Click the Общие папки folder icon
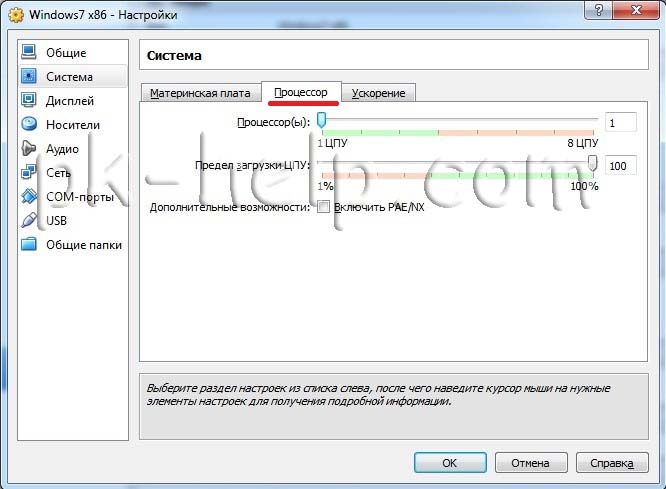 [29, 244]
